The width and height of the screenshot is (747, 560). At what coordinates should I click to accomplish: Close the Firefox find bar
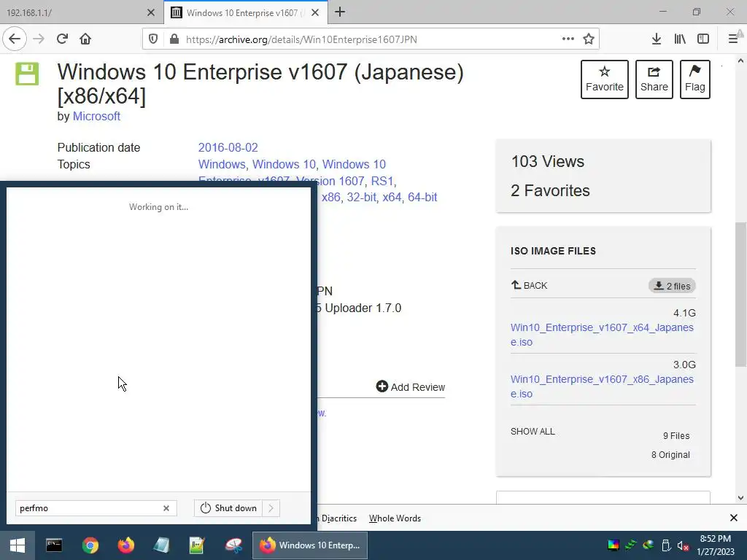734,518
